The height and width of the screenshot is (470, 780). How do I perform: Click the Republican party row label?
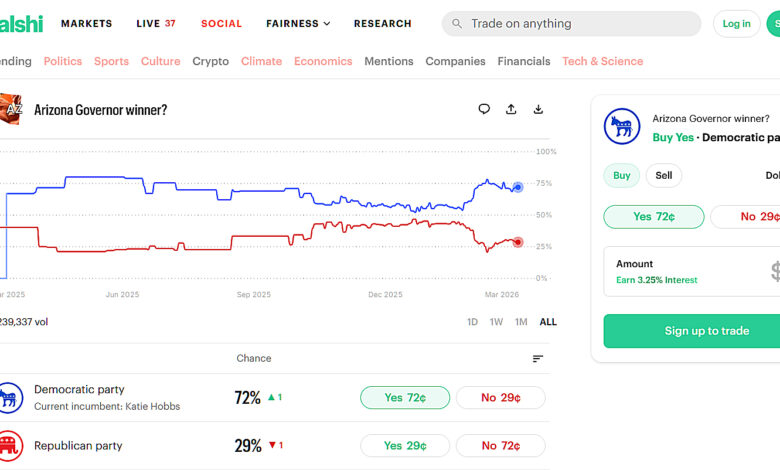pyautogui.click(x=78, y=446)
